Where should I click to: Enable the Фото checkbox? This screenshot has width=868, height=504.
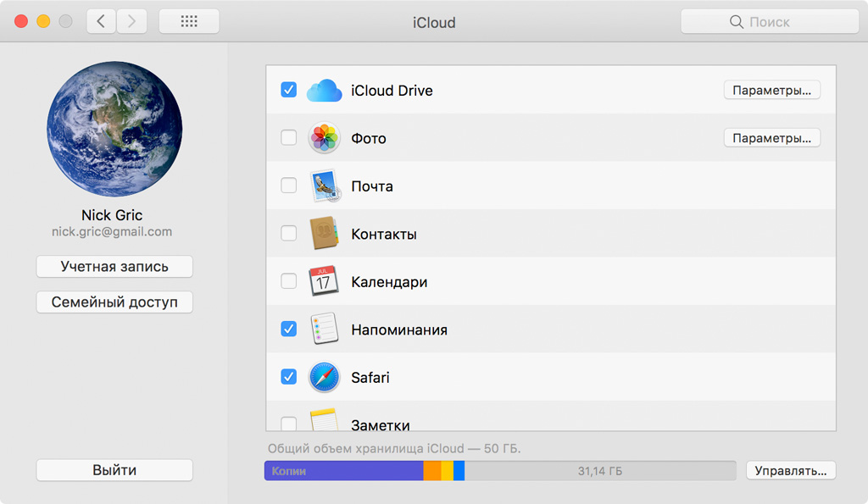288,137
